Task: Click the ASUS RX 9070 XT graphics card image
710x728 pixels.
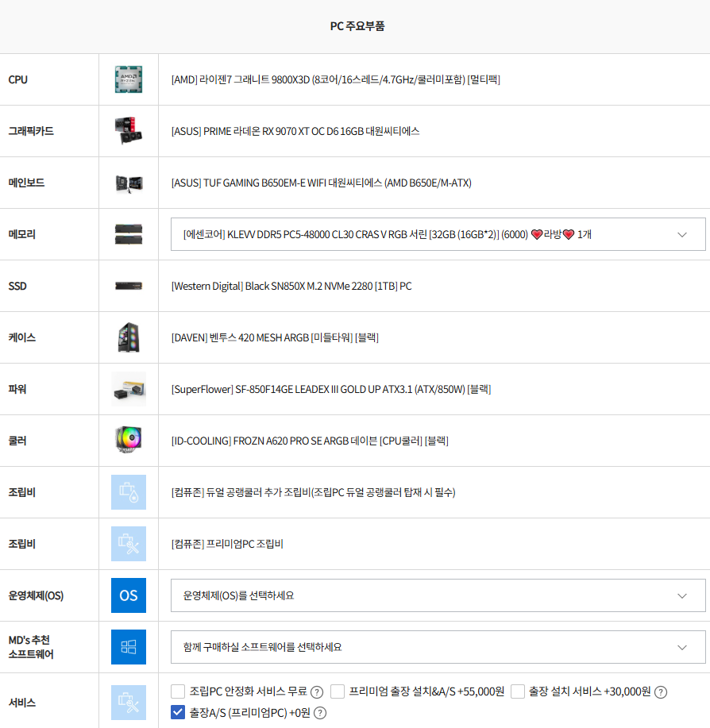Action: 129,131
